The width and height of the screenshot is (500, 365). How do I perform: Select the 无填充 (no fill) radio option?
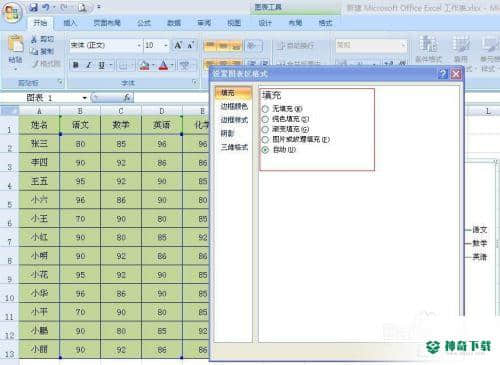coord(265,109)
